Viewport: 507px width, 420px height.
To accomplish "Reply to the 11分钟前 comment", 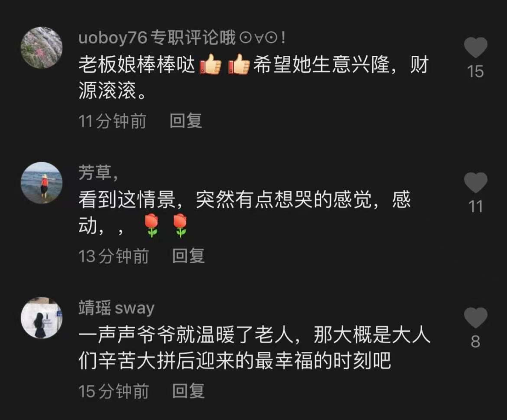I will pos(186,121).
